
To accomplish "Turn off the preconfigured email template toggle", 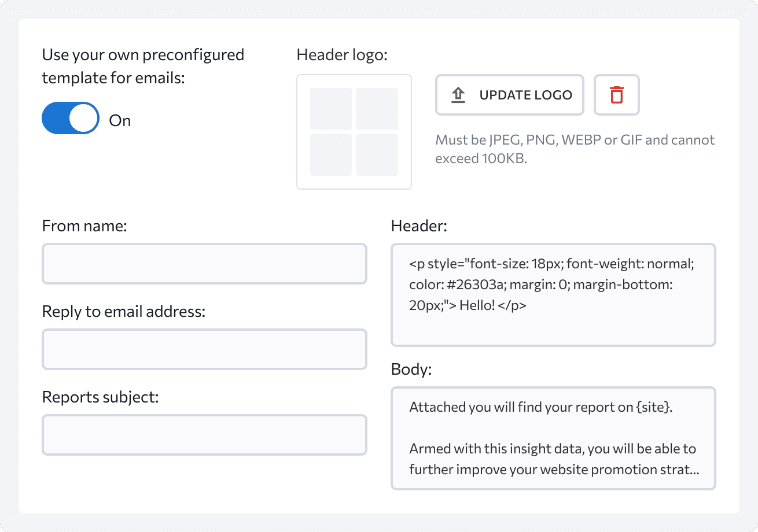I will click(71, 119).
